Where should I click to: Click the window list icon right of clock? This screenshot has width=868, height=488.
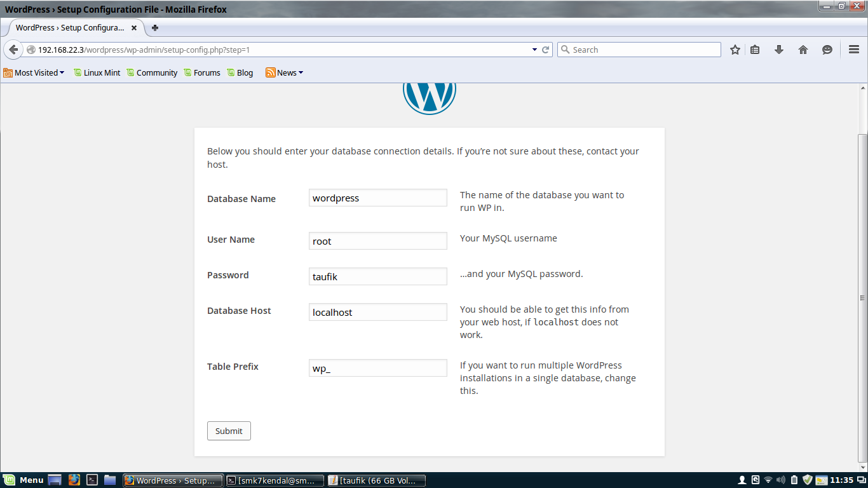[861, 480]
